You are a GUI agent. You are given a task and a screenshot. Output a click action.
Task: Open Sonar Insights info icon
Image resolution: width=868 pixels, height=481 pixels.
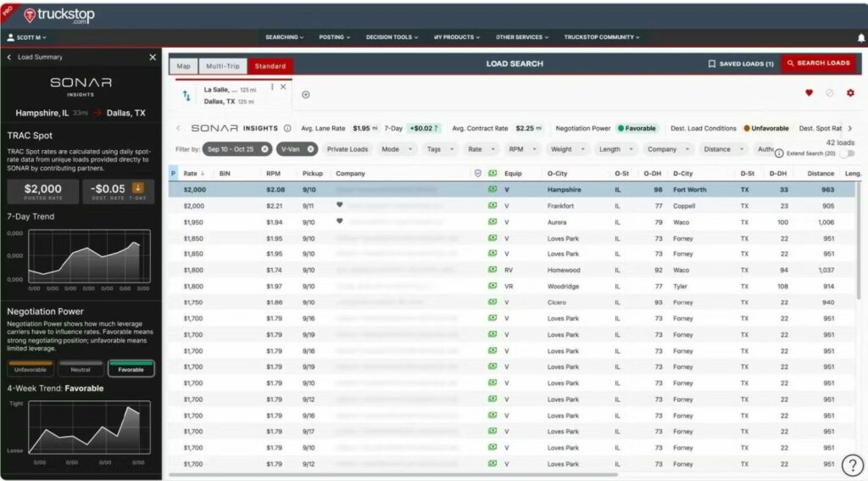287,128
